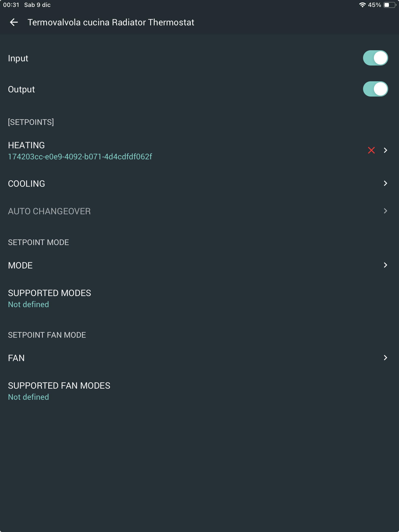Viewport: 399px width, 532px height.
Task: Go back using the arrow icon
Action: (x=14, y=22)
